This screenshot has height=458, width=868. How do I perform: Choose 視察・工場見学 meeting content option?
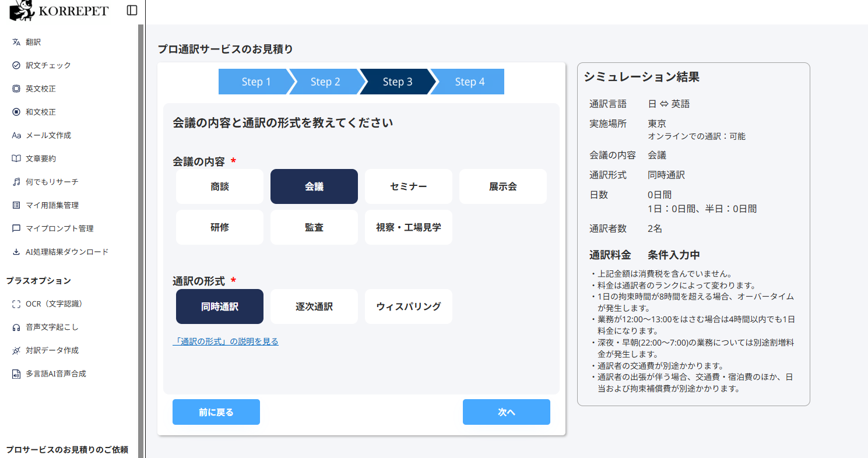[409, 227]
